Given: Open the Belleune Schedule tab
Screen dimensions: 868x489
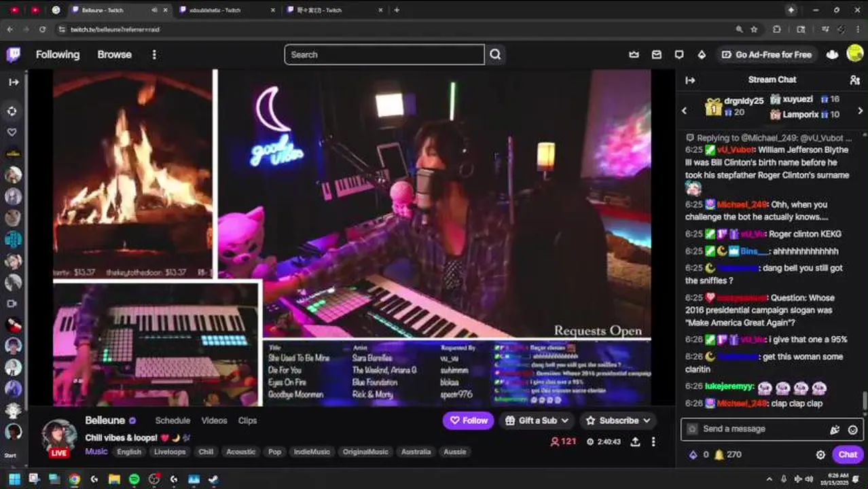Looking at the screenshot, I should coord(173,420).
